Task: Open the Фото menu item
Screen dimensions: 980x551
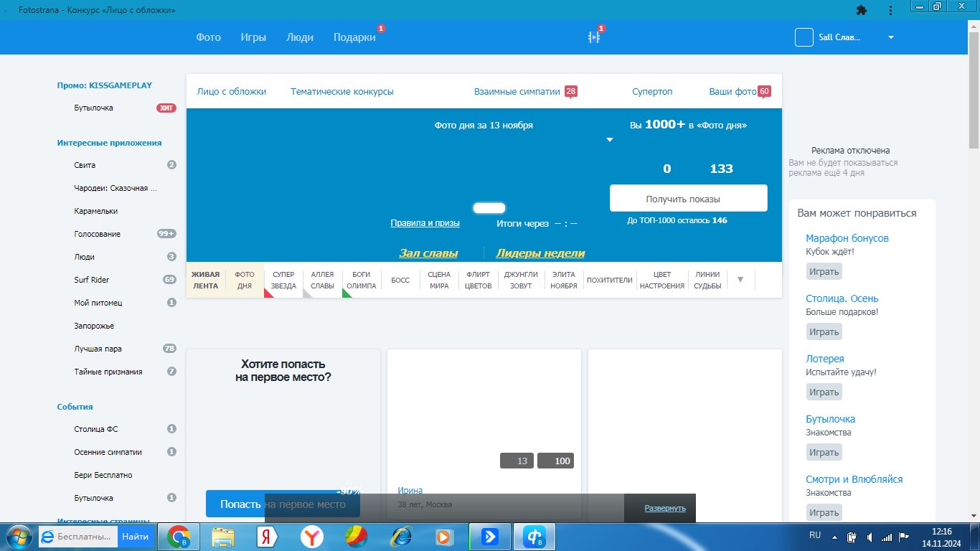Action: 209,37
